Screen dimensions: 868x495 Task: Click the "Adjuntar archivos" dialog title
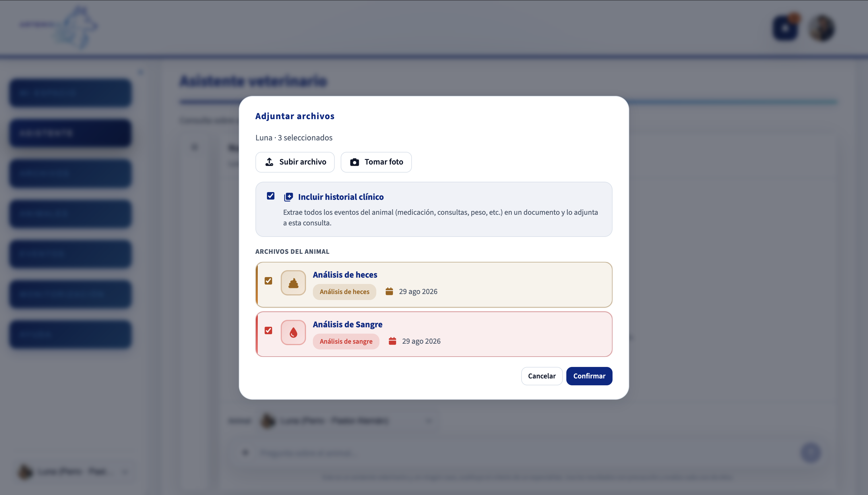point(295,116)
